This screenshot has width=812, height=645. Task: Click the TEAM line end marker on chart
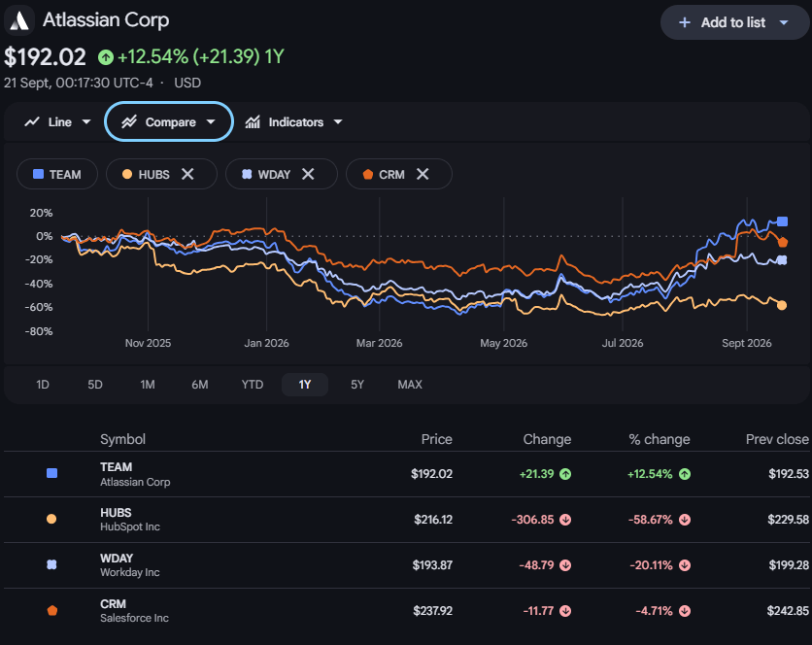coord(782,221)
